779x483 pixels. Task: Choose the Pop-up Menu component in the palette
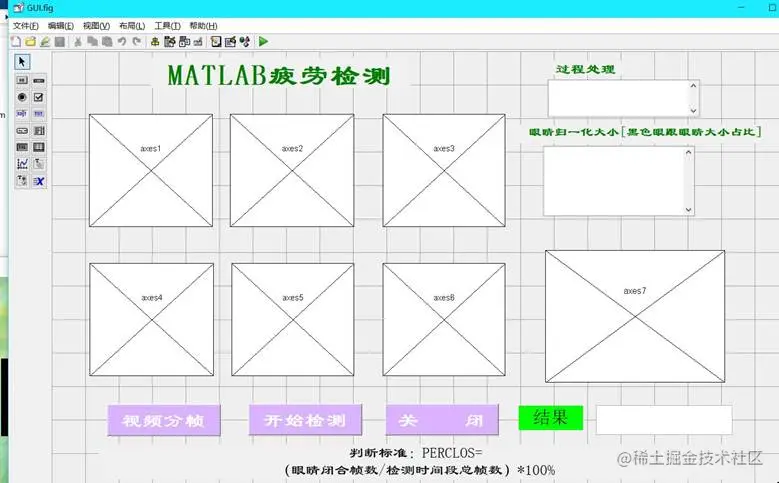[x=22, y=131]
